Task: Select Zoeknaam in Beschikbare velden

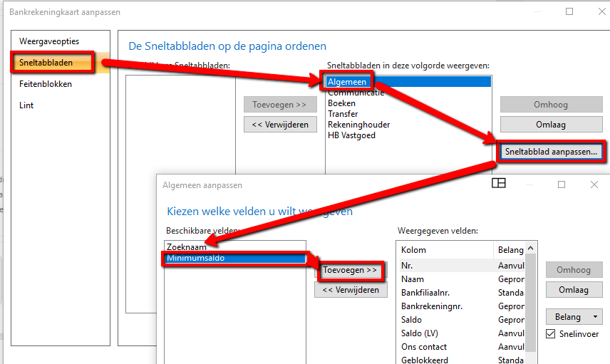Action: pyautogui.click(x=186, y=247)
